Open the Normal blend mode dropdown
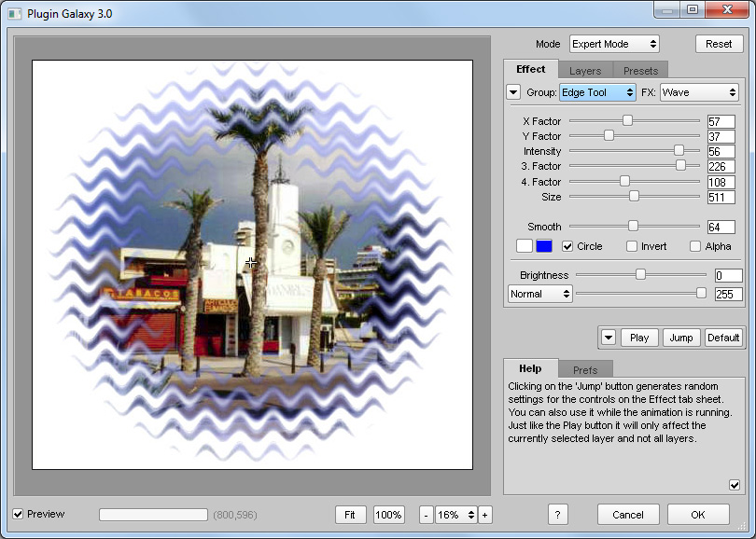The width and height of the screenshot is (756, 539). click(540, 294)
